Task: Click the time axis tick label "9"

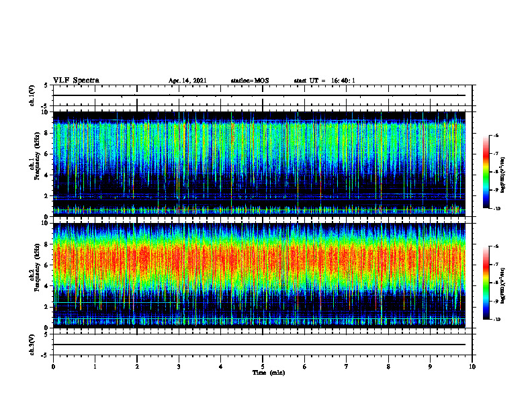Action: click(x=430, y=367)
